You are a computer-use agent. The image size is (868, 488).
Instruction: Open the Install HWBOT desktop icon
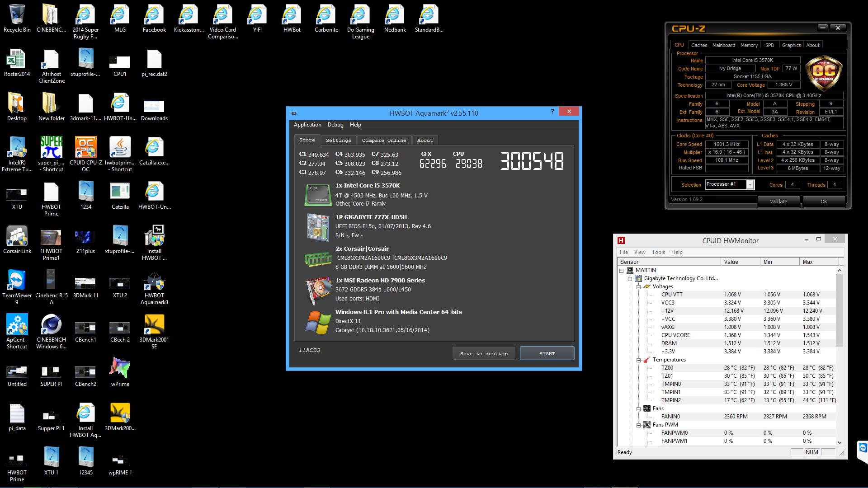[x=154, y=243]
